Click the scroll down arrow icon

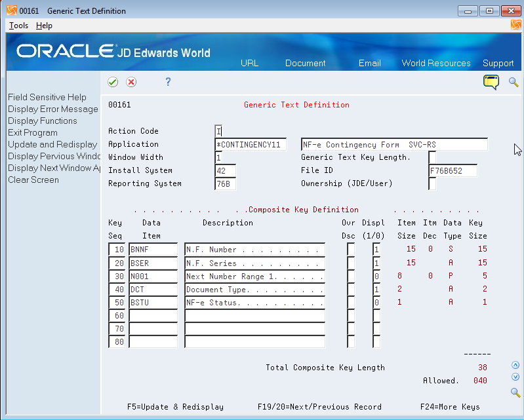click(515, 377)
